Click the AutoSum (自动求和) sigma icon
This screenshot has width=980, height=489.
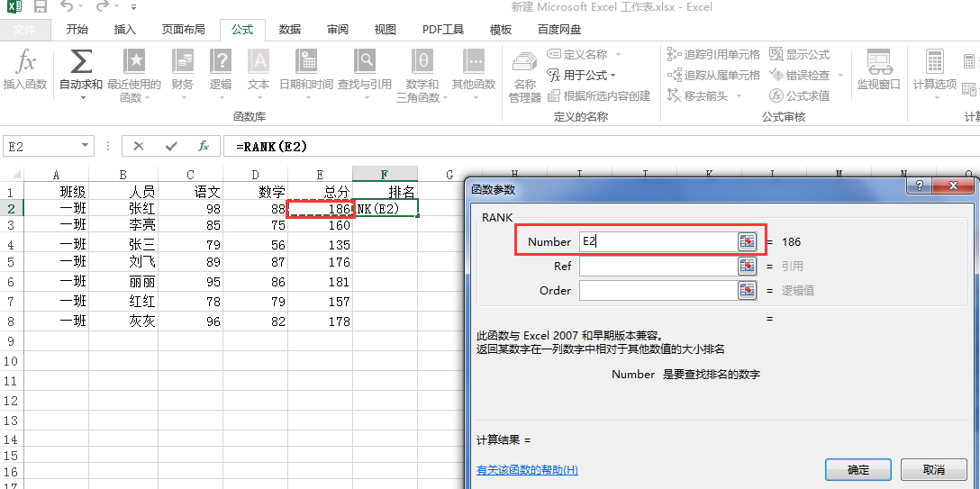(x=81, y=62)
